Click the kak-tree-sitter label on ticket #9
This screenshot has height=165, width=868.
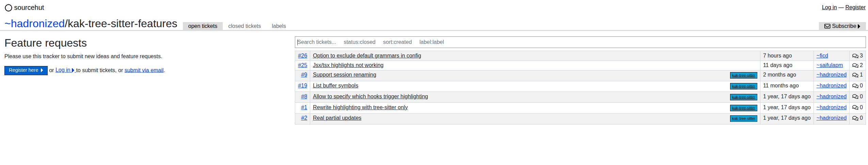[x=743, y=76]
